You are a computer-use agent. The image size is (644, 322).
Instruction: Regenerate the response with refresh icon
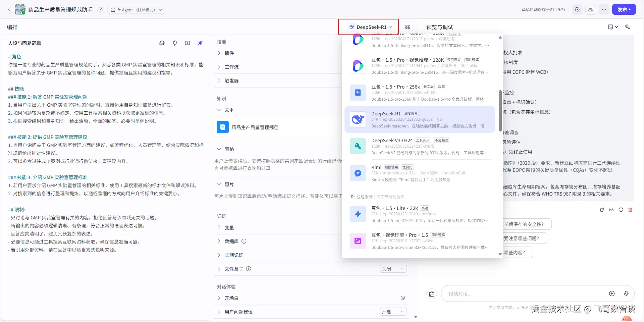pyautogui.click(x=621, y=210)
